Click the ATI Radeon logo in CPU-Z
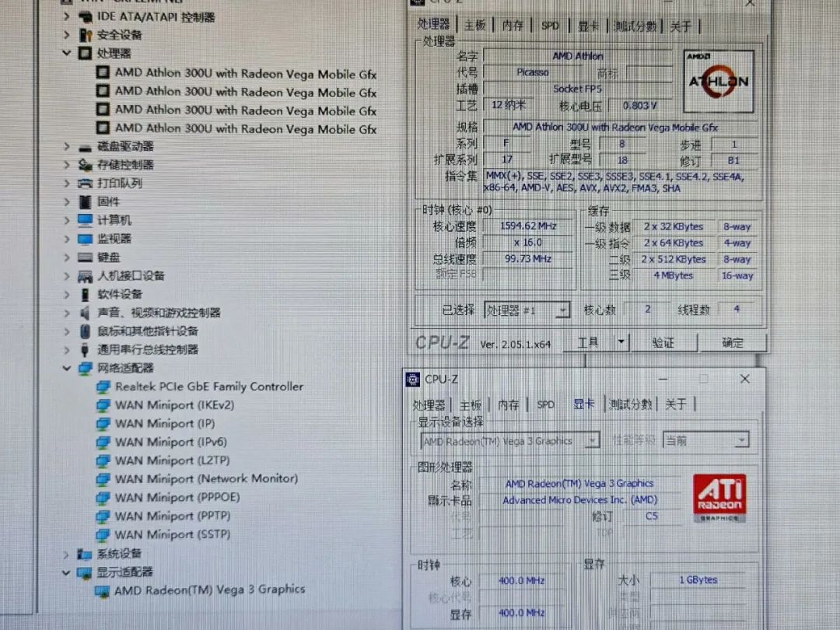The height and width of the screenshot is (630, 840). tap(719, 498)
